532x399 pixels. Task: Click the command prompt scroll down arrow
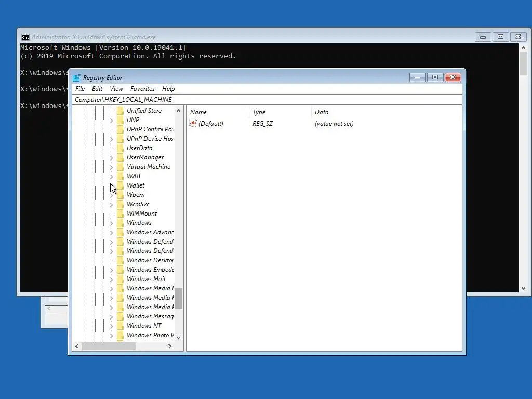click(x=524, y=288)
